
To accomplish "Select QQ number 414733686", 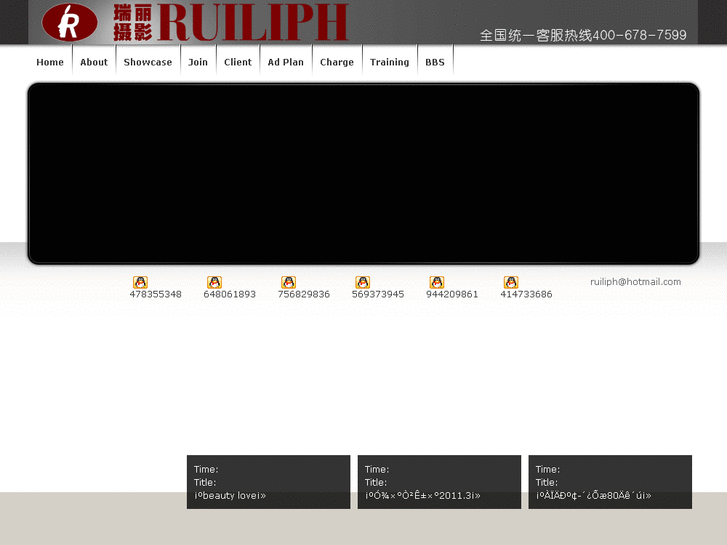I will [526, 294].
